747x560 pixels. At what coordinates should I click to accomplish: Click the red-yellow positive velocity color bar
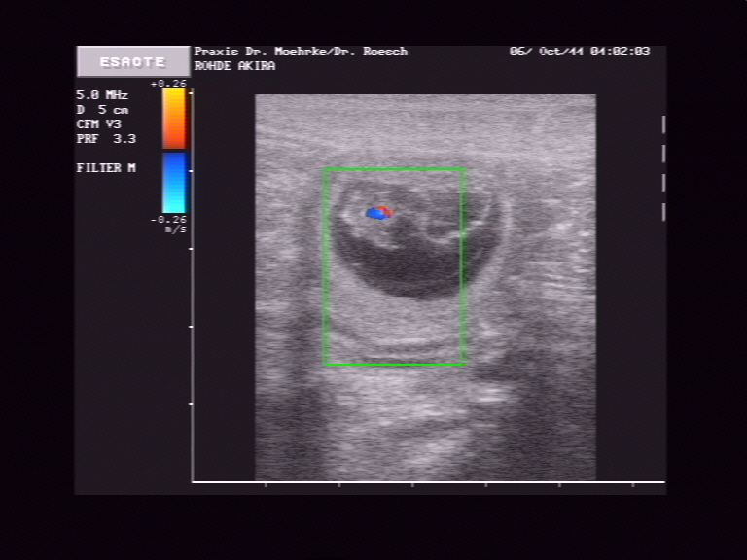tap(174, 119)
